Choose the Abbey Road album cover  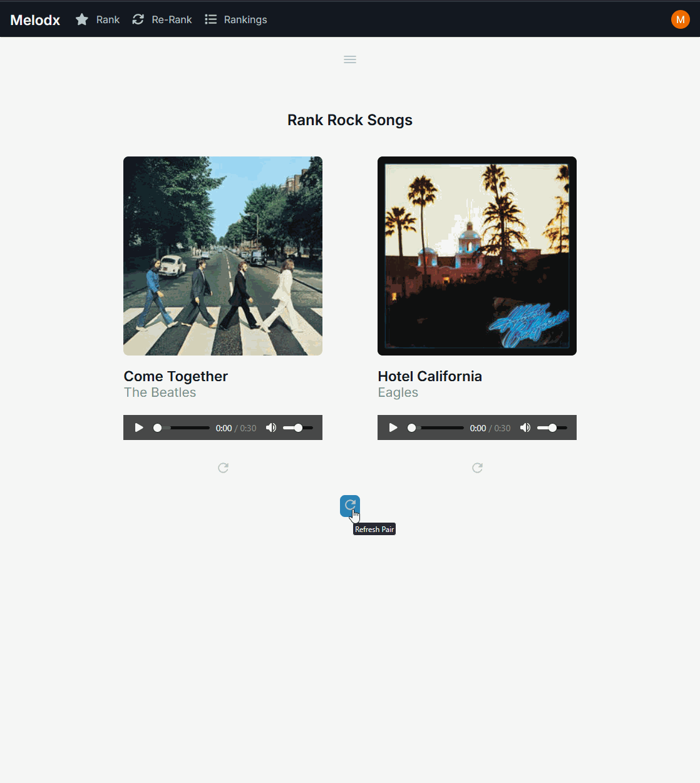click(223, 256)
